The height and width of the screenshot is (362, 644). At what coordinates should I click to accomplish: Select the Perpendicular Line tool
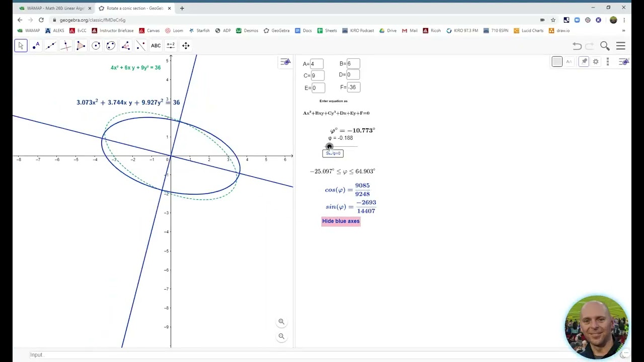tap(65, 46)
